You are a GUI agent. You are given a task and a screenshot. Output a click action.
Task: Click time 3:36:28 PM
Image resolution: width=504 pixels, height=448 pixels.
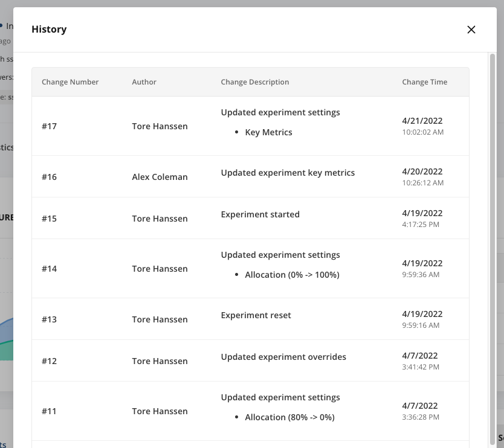(x=421, y=417)
